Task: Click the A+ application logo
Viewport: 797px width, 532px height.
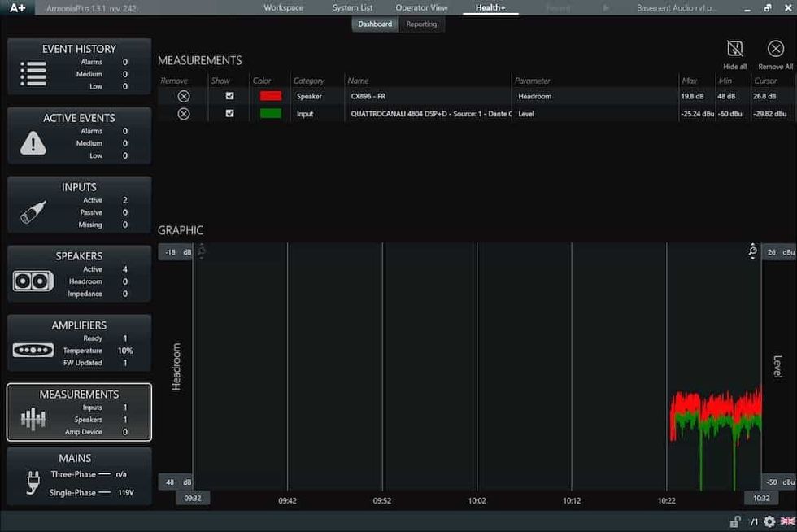Action: coord(18,7)
